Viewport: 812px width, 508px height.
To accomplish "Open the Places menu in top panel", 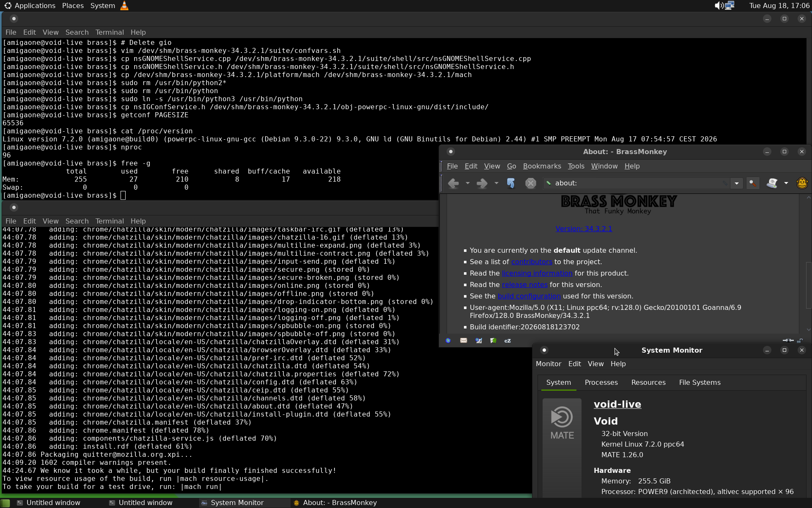I will [x=73, y=6].
